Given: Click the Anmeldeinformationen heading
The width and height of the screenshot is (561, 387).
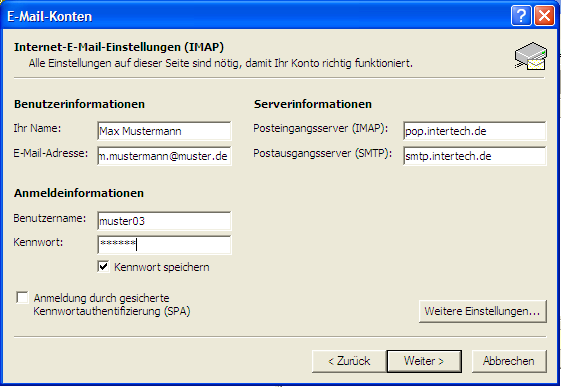Looking at the screenshot, I should [79, 193].
